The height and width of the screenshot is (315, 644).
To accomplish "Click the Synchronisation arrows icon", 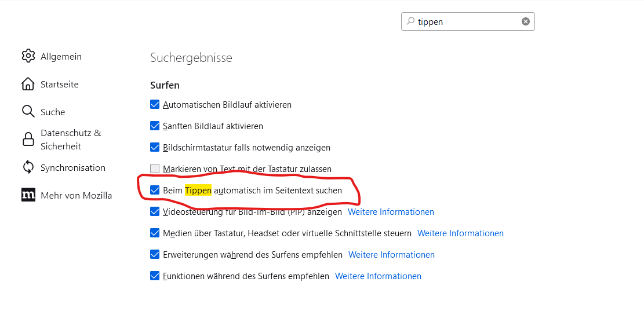I will tap(28, 167).
